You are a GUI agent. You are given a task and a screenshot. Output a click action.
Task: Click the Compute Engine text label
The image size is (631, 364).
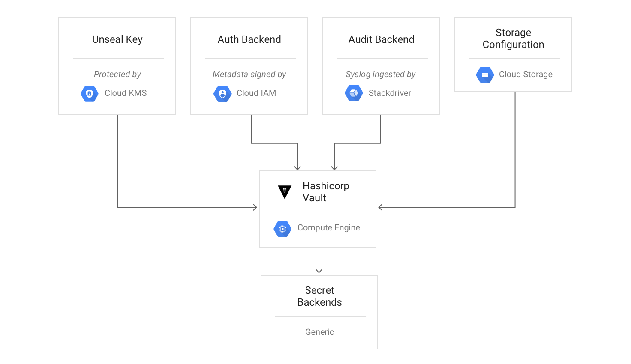329,228
